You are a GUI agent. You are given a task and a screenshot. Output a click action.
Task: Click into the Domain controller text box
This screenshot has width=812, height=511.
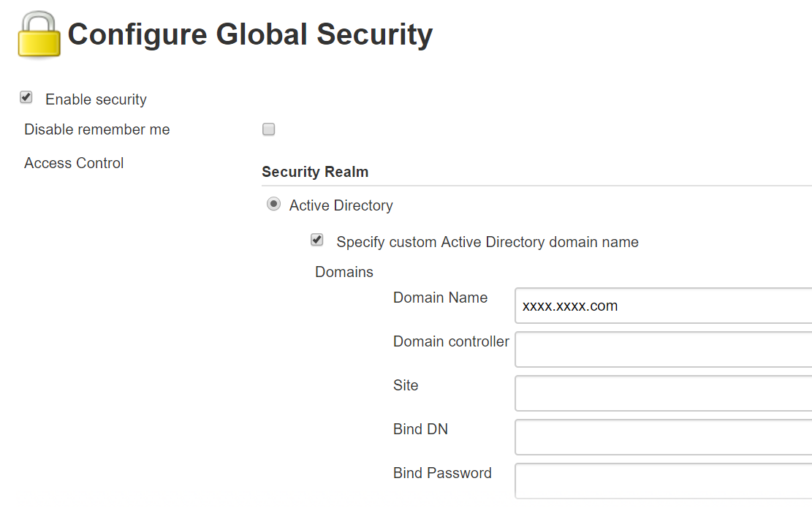pos(664,349)
